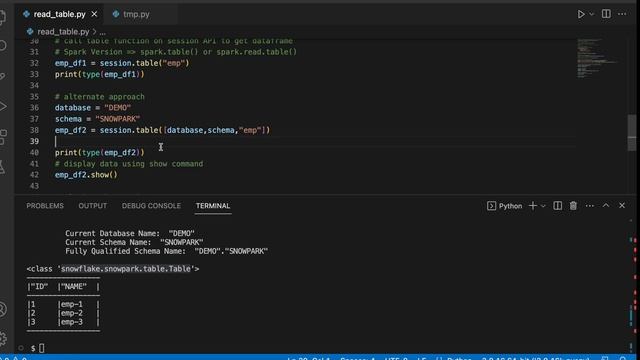Click print(type(emp_df1)) on line 33
640x360 pixels.
[x=100, y=74]
